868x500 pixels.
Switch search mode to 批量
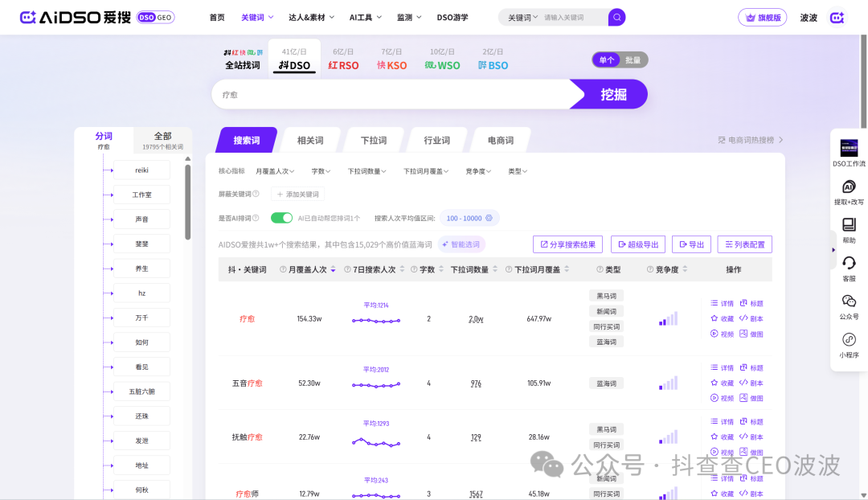pyautogui.click(x=633, y=60)
